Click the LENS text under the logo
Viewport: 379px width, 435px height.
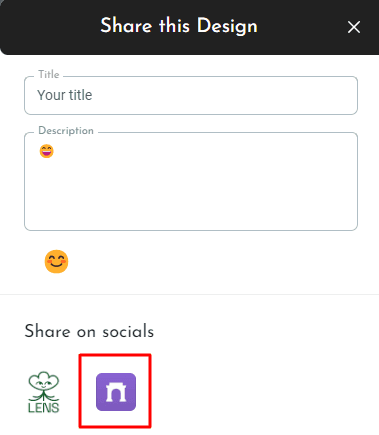44,407
